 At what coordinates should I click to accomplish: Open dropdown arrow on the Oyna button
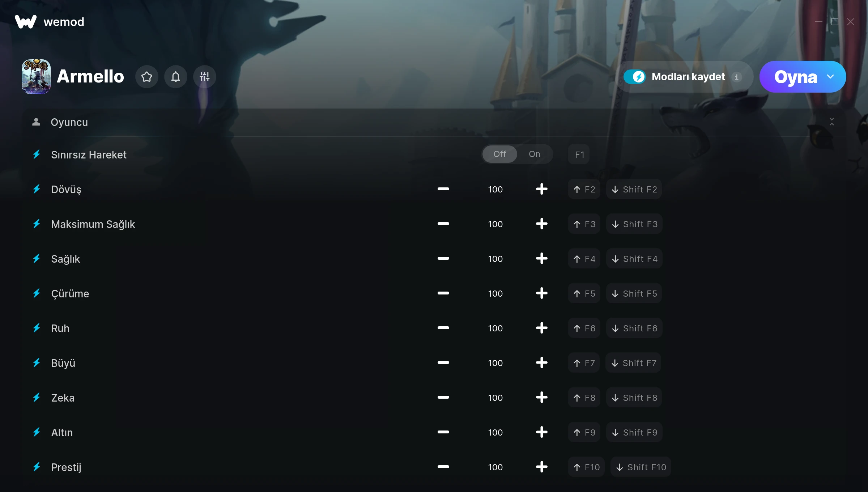click(x=830, y=77)
